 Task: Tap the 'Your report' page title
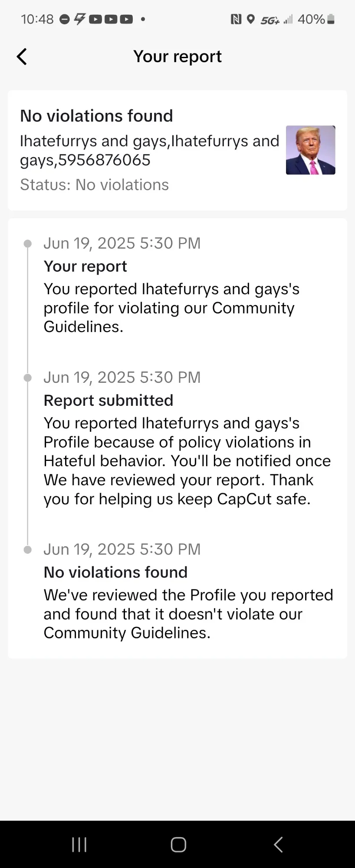177,56
